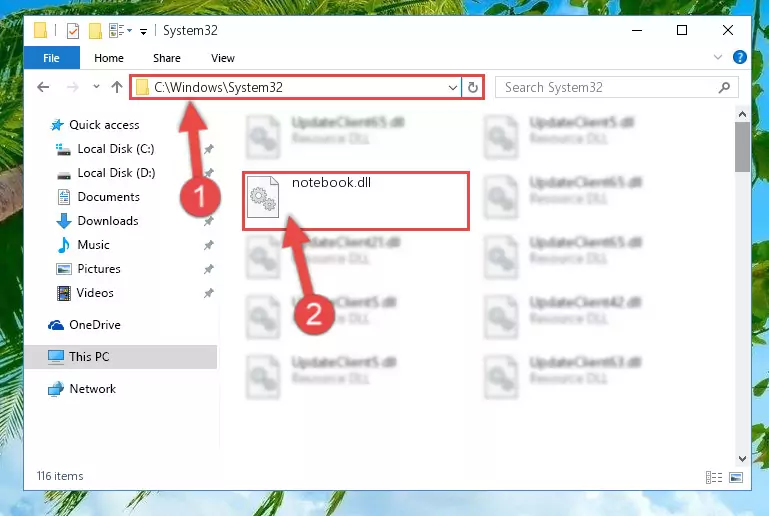Open Downloads in the navigation pane
769x516 pixels.
(108, 221)
